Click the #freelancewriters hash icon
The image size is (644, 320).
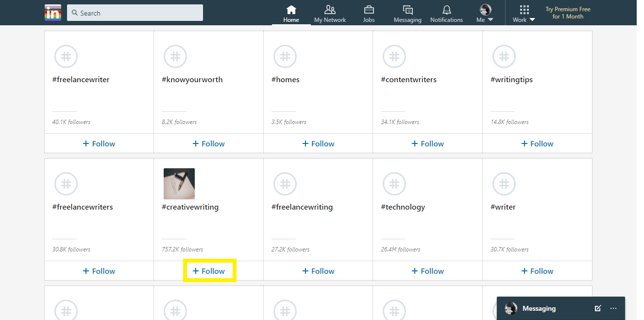[66, 184]
